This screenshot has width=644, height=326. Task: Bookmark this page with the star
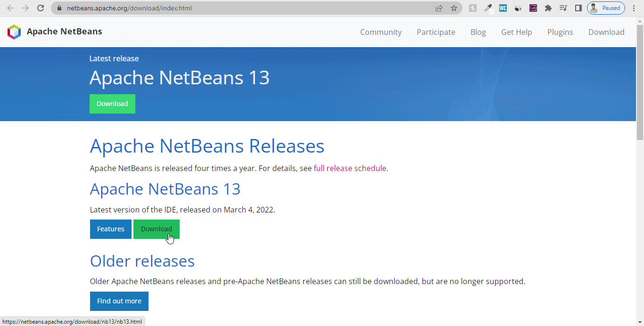coord(454,8)
